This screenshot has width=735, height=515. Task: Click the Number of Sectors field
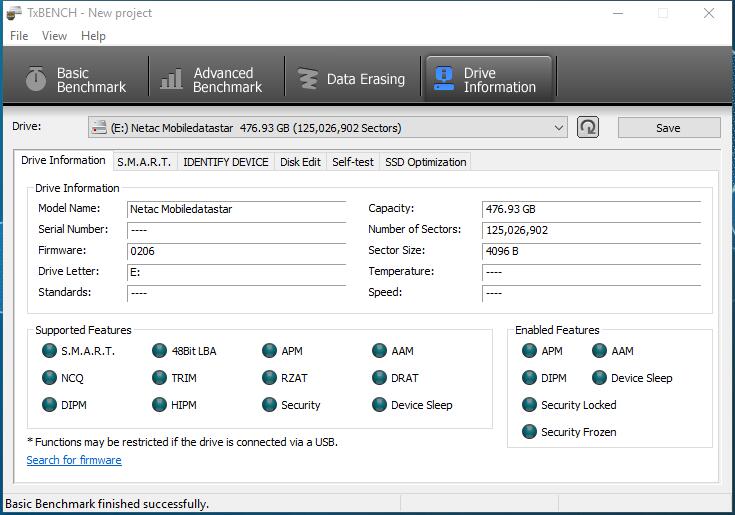pos(591,230)
